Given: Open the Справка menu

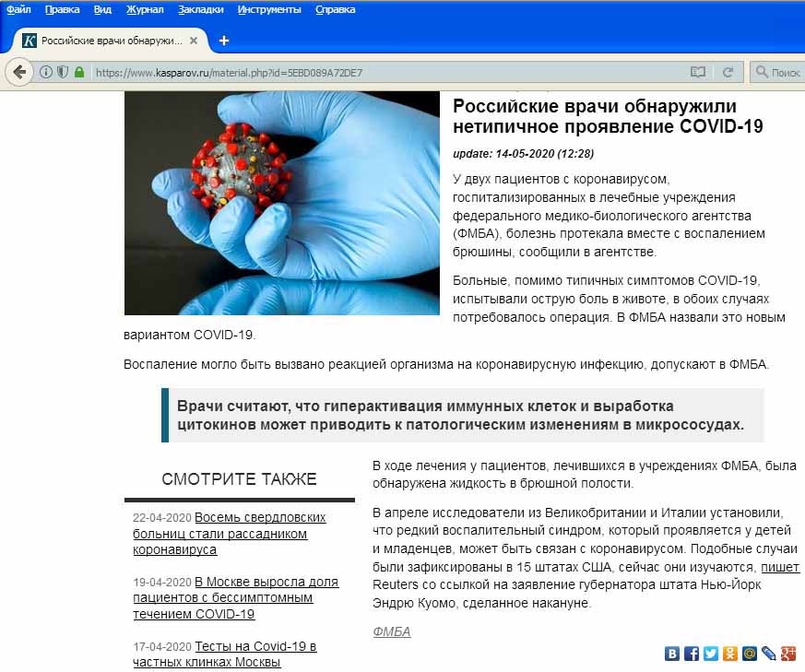Looking at the screenshot, I should click(336, 9).
